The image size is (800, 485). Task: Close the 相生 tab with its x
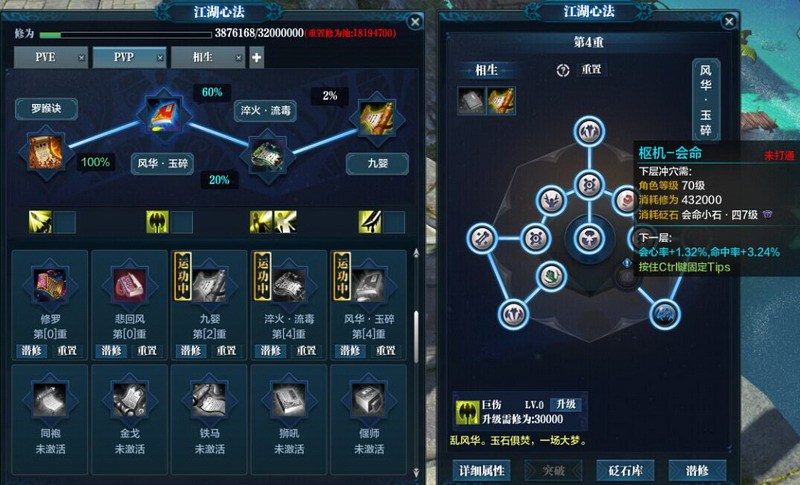point(238,58)
